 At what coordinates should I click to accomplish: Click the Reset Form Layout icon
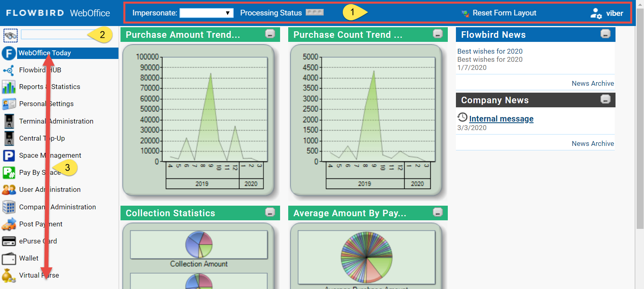point(465,13)
